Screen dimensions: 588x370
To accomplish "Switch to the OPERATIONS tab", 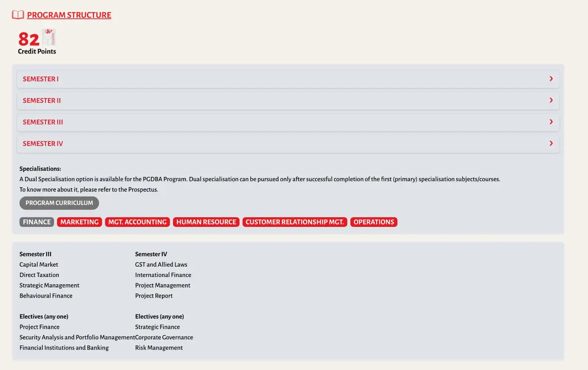I will 374,222.
